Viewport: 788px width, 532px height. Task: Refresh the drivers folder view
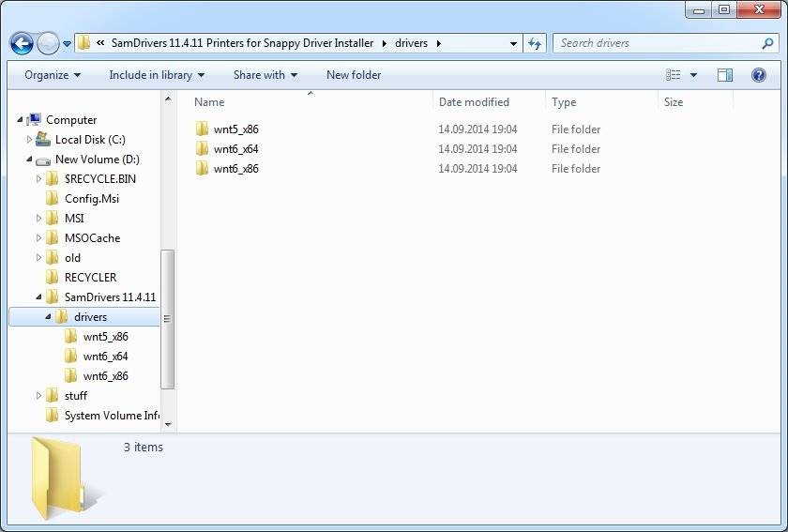(534, 44)
